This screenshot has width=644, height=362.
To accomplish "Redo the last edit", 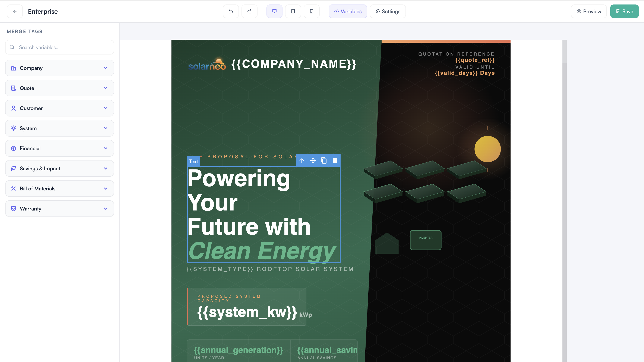I will coord(249,11).
